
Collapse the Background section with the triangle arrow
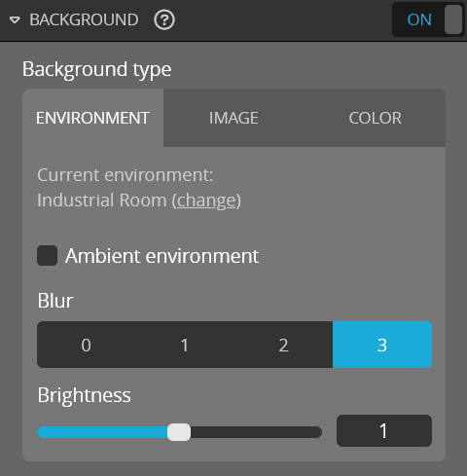[15, 20]
